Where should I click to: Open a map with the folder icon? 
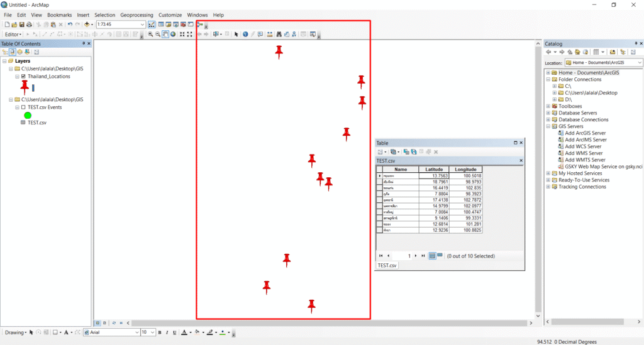coord(14,25)
